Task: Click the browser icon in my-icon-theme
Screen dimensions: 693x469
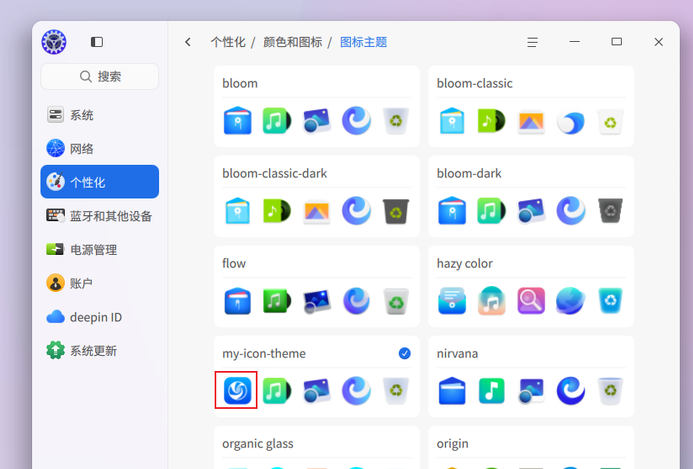Action: (356, 391)
